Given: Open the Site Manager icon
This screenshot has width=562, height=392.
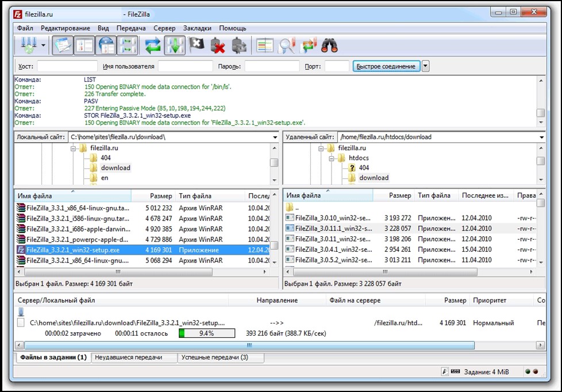Looking at the screenshot, I should [x=29, y=45].
